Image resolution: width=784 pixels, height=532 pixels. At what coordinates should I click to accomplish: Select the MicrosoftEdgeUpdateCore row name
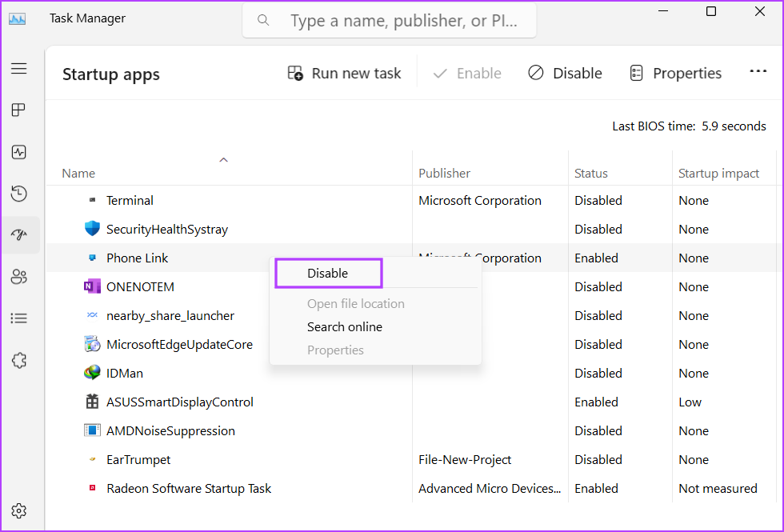tap(179, 345)
